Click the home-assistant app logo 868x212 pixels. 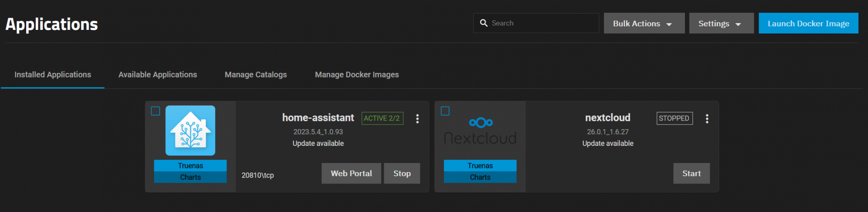point(190,130)
